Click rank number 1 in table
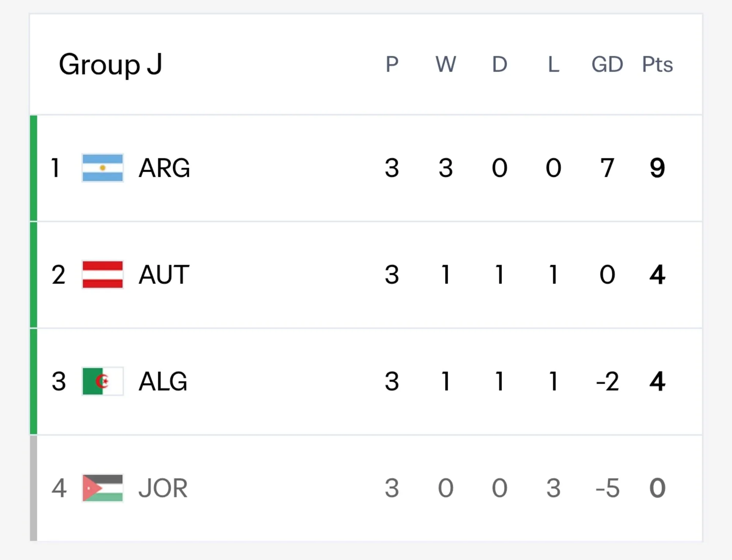This screenshot has height=560, width=732. coord(55,168)
